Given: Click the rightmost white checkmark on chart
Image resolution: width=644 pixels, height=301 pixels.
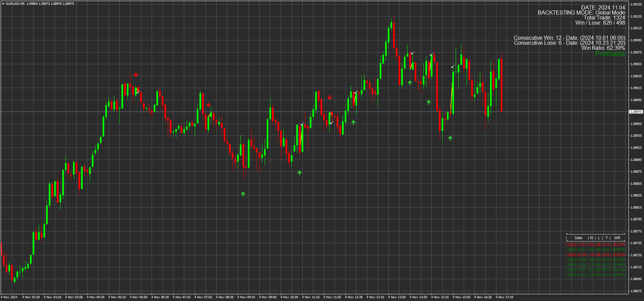Looking at the screenshot, I should pos(453,67).
